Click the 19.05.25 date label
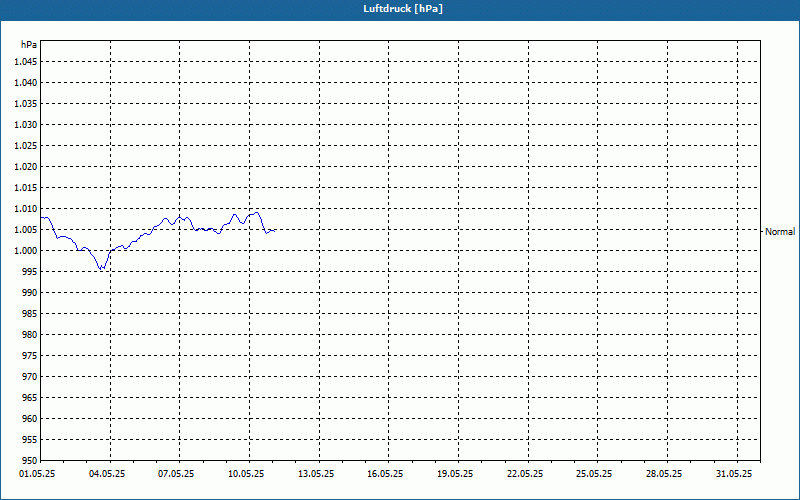800x500 pixels. click(x=455, y=474)
